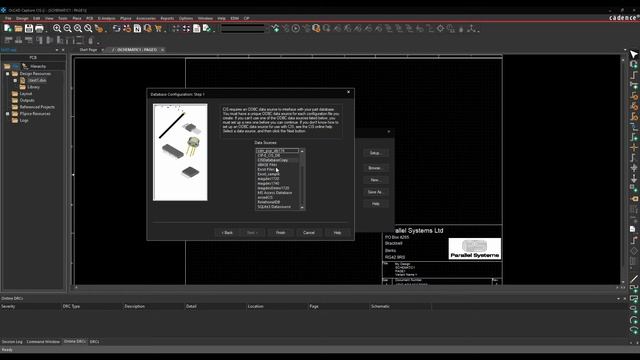Click the electronic parts preview image

(180, 152)
